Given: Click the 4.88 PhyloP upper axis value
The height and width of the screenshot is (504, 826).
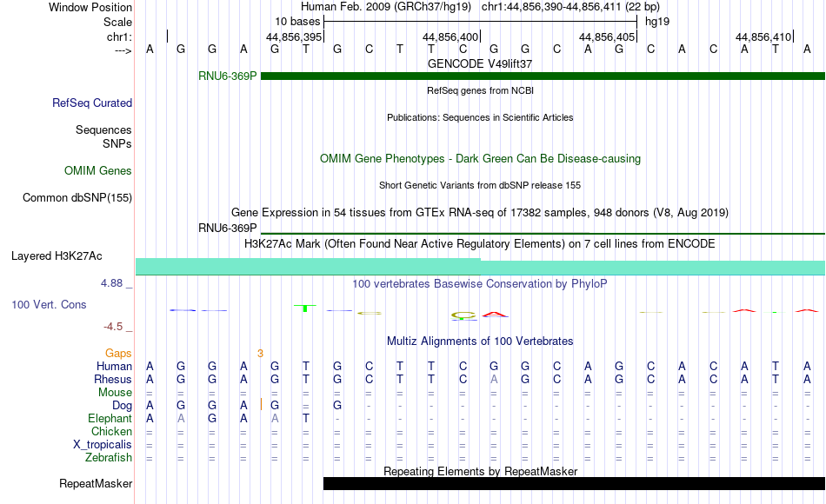Looking at the screenshot, I should pos(111,283).
